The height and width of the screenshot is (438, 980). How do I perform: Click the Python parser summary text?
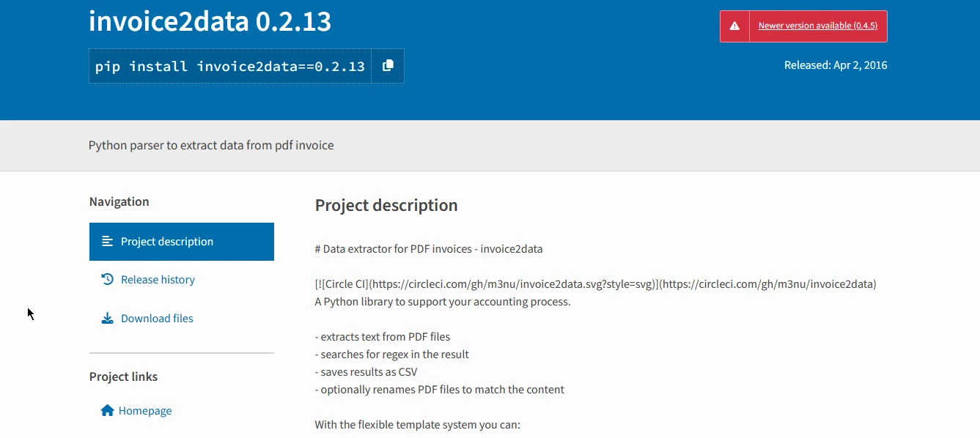pos(211,145)
